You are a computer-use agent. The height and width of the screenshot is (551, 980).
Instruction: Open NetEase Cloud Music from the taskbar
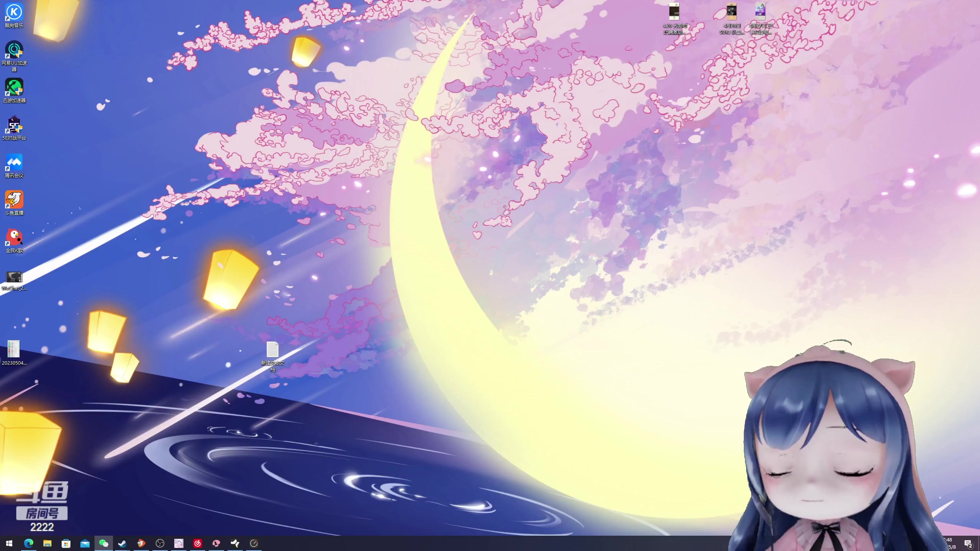(198, 543)
